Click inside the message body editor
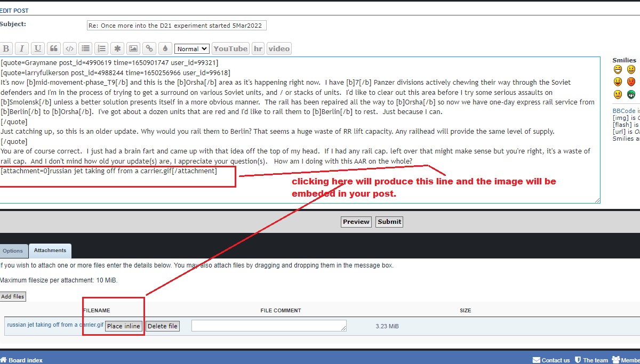Image resolution: width=640 pixels, height=364 pixels. (x=300, y=130)
